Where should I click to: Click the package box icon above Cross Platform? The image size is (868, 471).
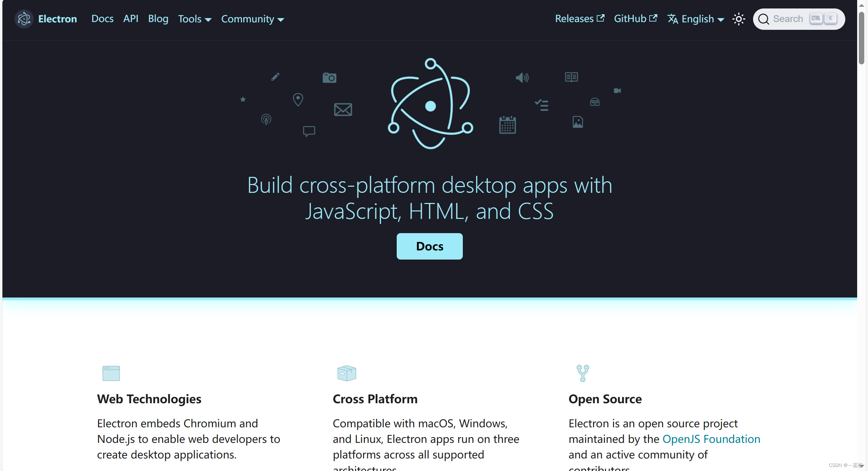click(x=347, y=373)
